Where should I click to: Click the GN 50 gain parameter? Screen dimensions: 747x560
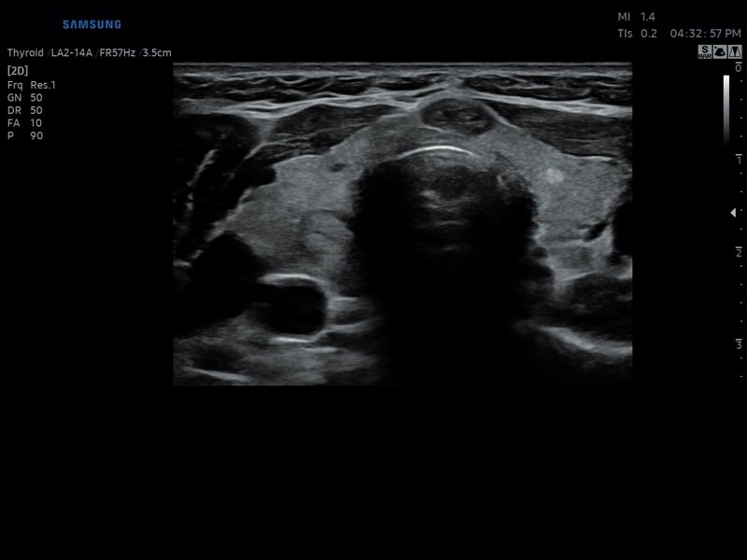coord(24,97)
